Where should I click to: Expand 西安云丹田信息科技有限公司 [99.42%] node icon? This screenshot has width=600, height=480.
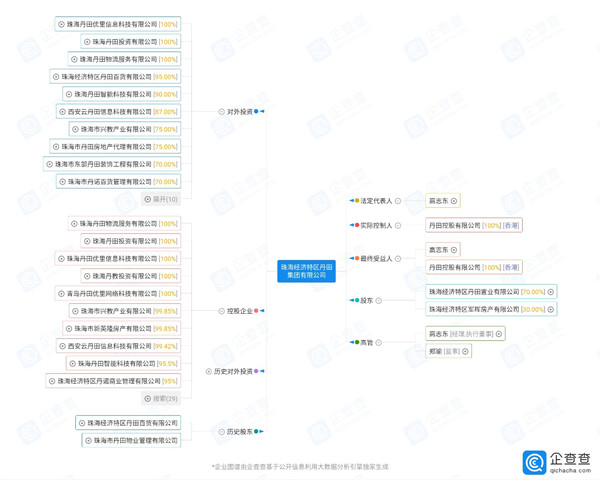62,346
